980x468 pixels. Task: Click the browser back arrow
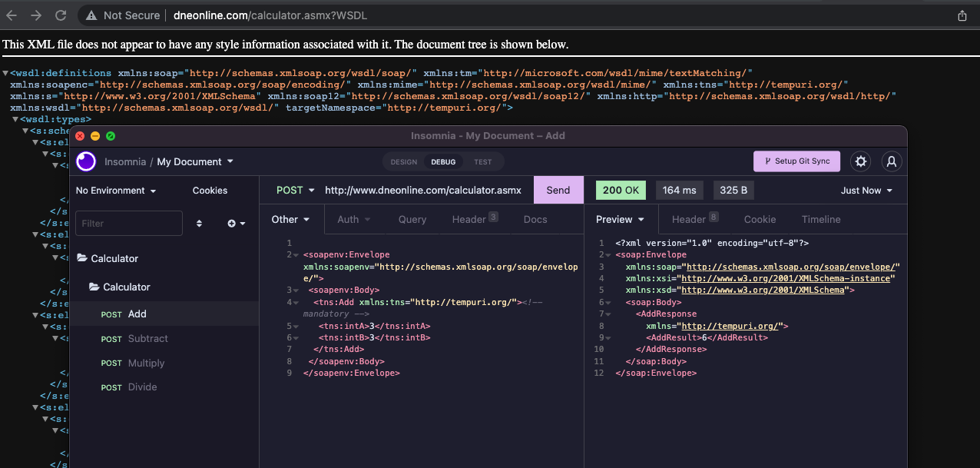(12, 15)
